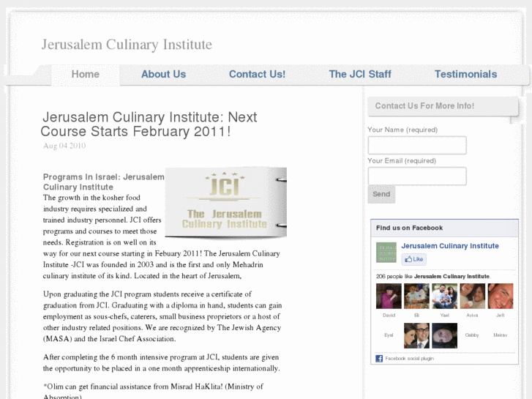Click the Programs In Israel: Jerusalem Culinary Institute subheading

[103, 182]
